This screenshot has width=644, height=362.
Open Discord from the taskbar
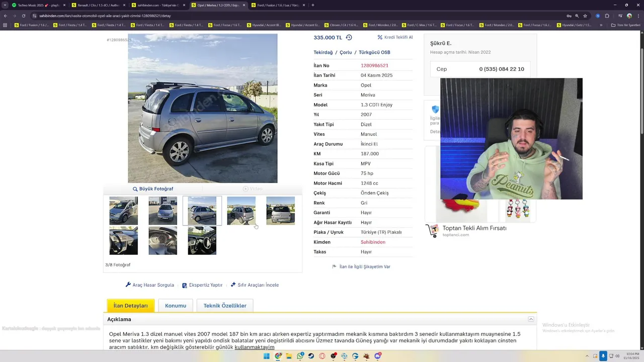coord(377,356)
